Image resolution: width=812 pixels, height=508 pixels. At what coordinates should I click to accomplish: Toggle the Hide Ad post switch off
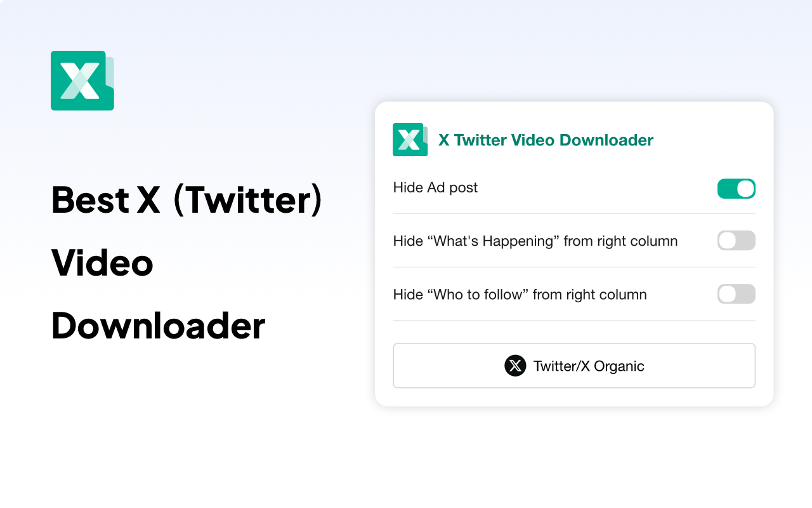[736, 189]
